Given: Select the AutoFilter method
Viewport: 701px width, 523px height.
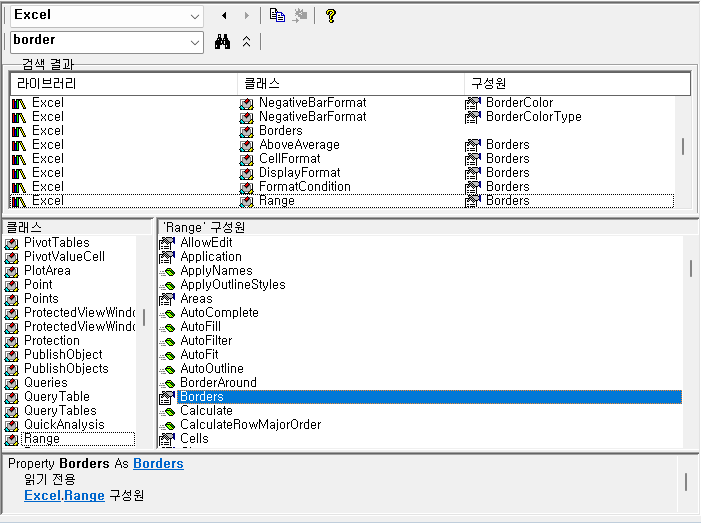Looking at the screenshot, I should (206, 341).
